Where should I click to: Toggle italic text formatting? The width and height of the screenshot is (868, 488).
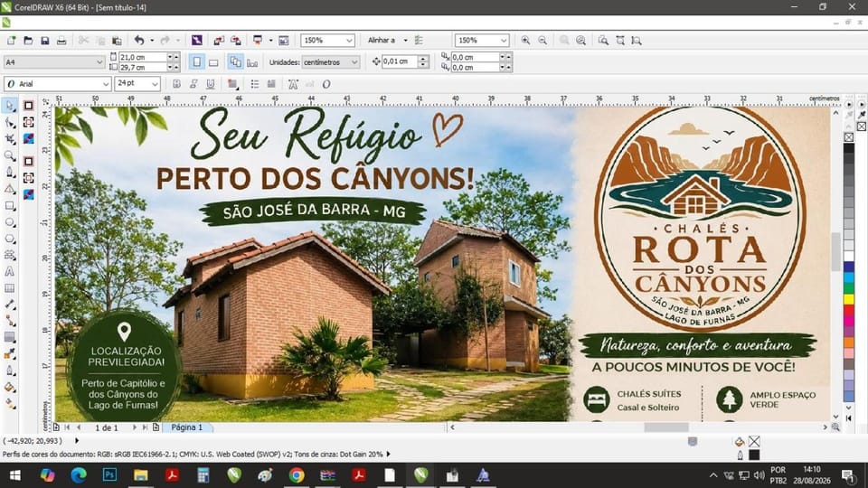193,84
